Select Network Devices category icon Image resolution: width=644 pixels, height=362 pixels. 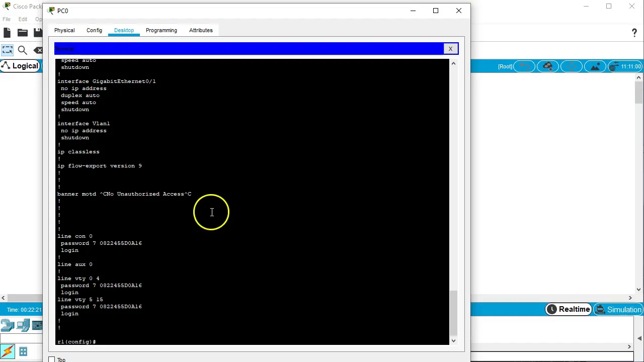point(7,326)
